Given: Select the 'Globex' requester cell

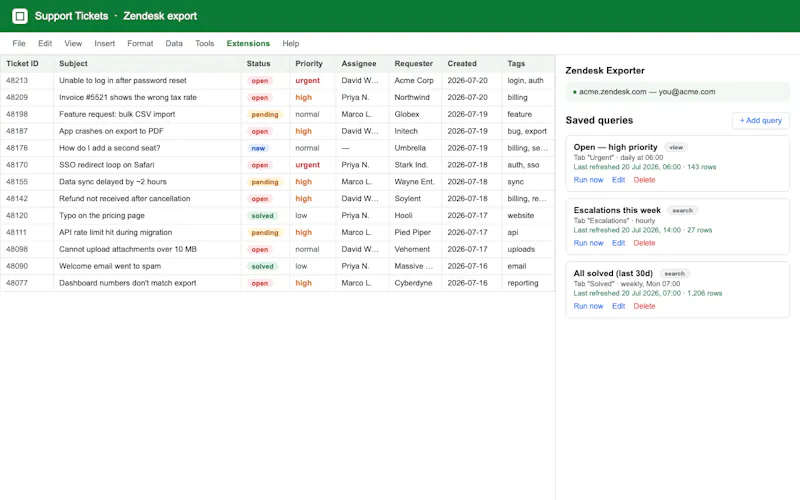Looking at the screenshot, I should [x=415, y=114].
